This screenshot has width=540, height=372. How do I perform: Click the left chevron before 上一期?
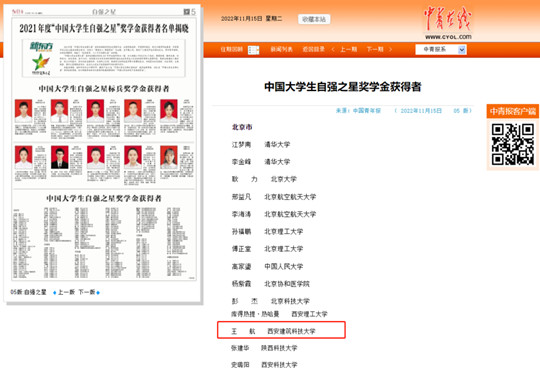click(333, 50)
